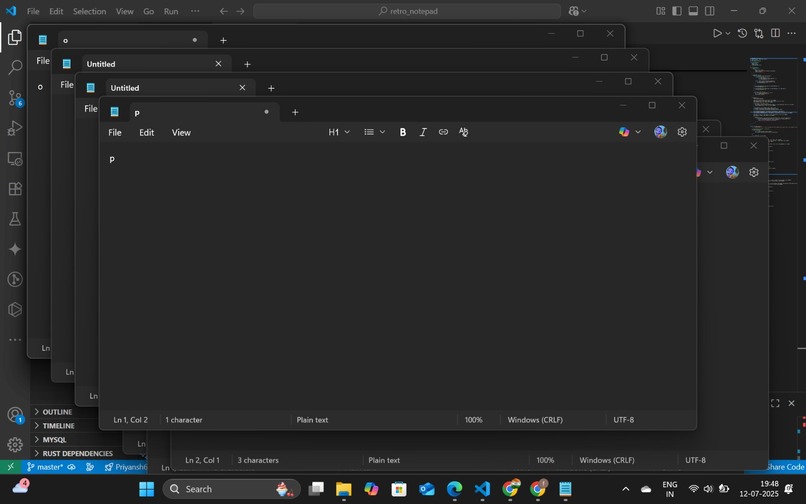Open the View menu in front Notepad
This screenshot has width=806, height=504.
click(181, 133)
